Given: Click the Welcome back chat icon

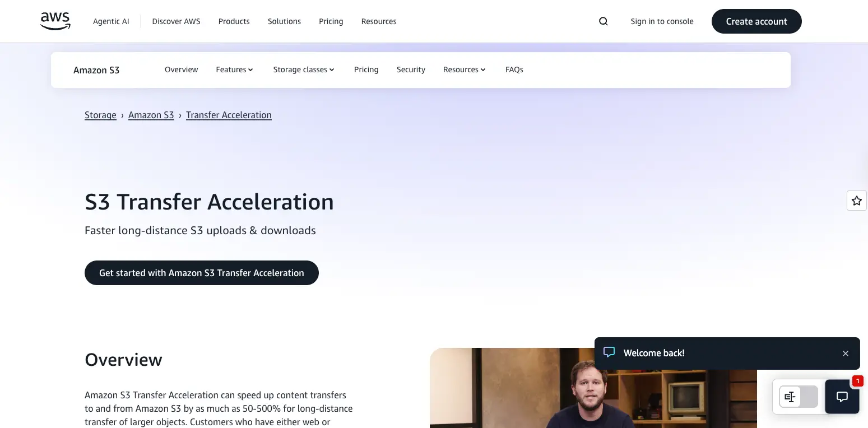Looking at the screenshot, I should coord(609,352).
